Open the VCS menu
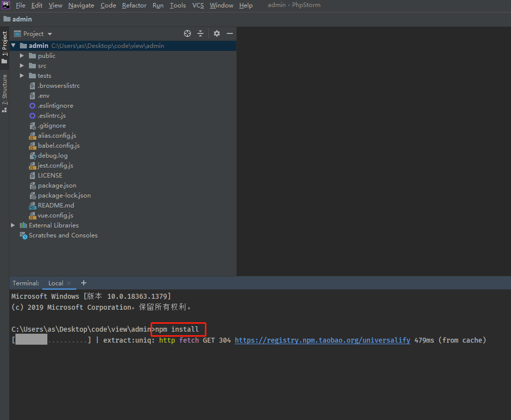 click(198, 5)
